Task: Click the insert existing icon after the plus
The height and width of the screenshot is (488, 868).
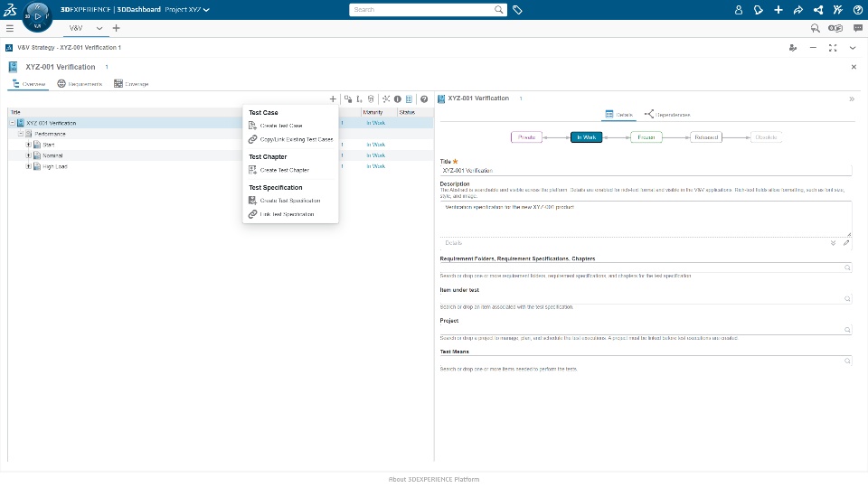Action: pos(347,99)
